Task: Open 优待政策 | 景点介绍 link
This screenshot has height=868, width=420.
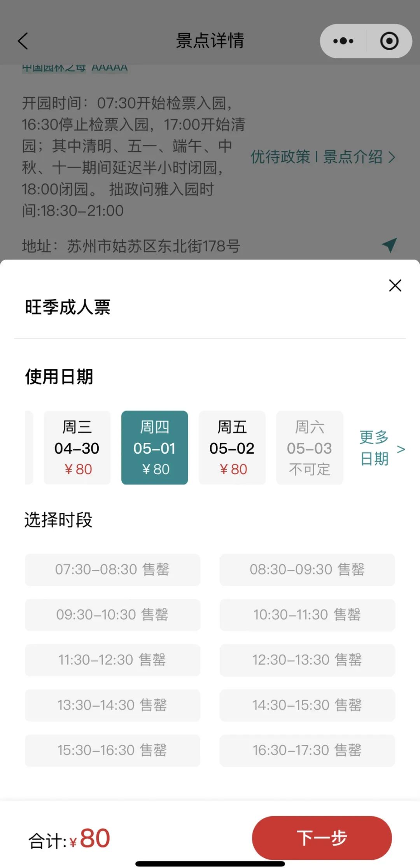Action: (322, 157)
